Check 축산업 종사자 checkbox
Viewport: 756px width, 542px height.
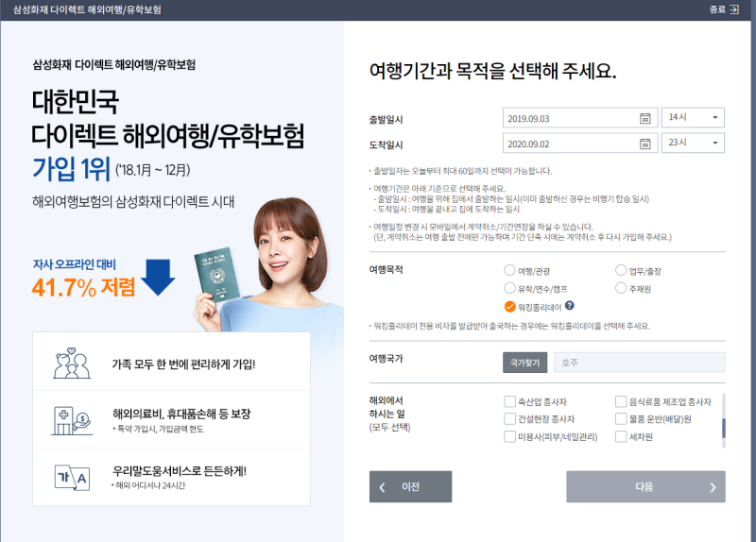509,401
